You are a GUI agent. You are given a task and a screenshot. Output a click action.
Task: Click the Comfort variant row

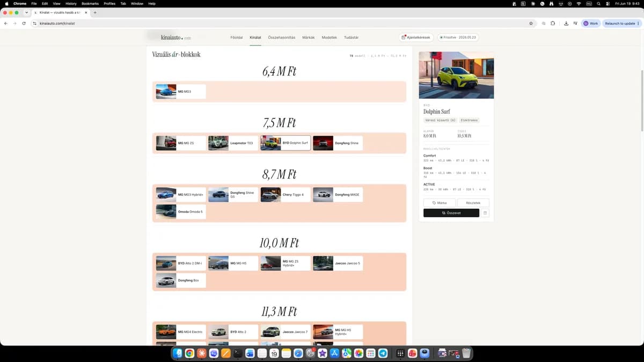pos(456,158)
